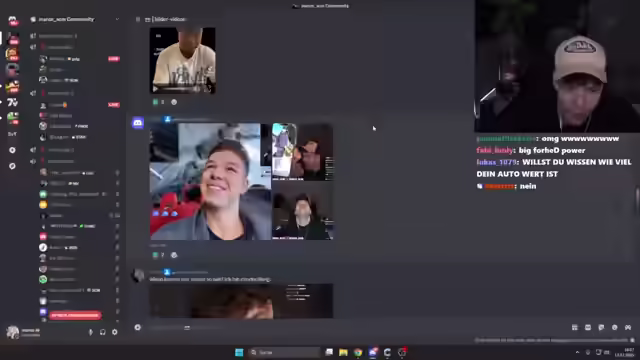Add a server with plus icon

[12, 150]
